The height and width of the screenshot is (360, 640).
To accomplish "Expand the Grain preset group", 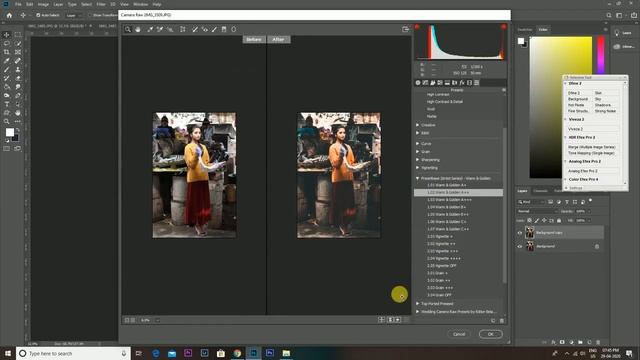I will (418, 151).
